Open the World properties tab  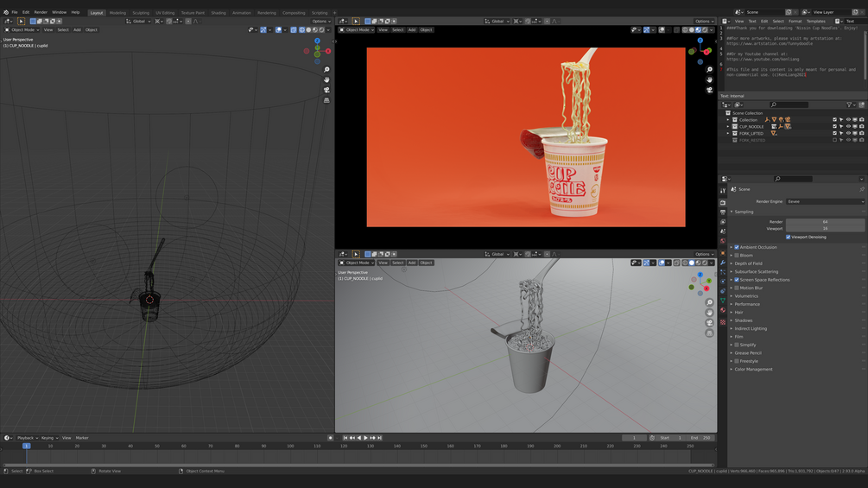(x=722, y=241)
